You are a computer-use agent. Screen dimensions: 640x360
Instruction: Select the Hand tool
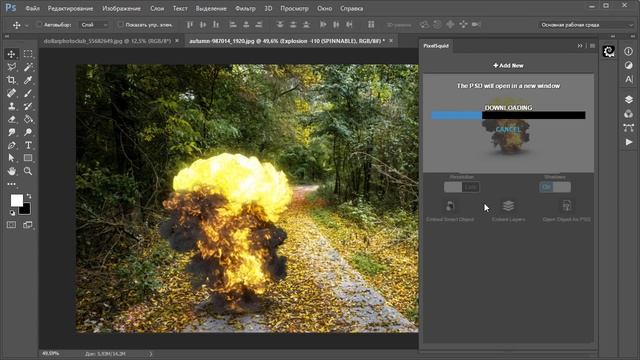[11, 171]
